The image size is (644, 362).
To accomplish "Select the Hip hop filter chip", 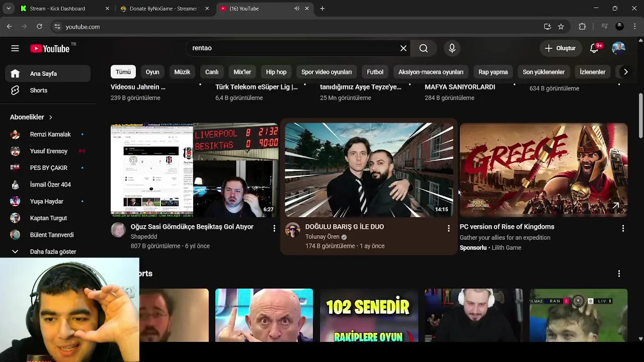I will (x=276, y=72).
